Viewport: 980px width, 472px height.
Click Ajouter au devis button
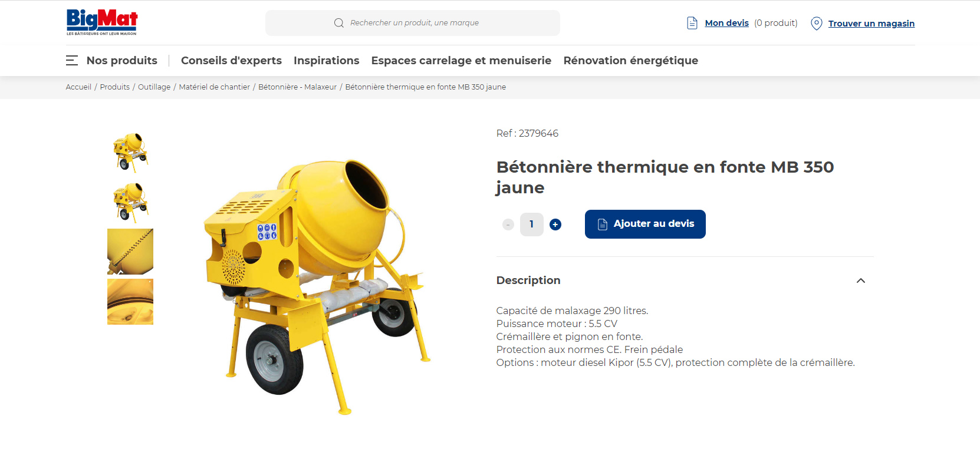645,224
